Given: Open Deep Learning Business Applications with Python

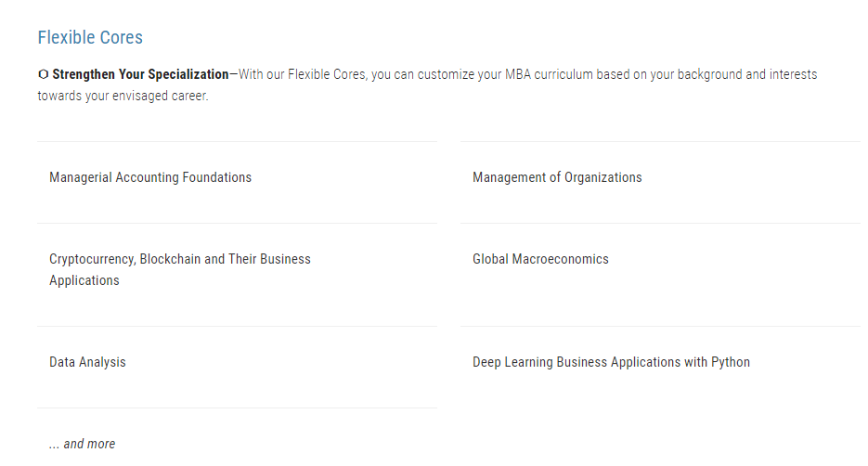Looking at the screenshot, I should click(x=611, y=362).
